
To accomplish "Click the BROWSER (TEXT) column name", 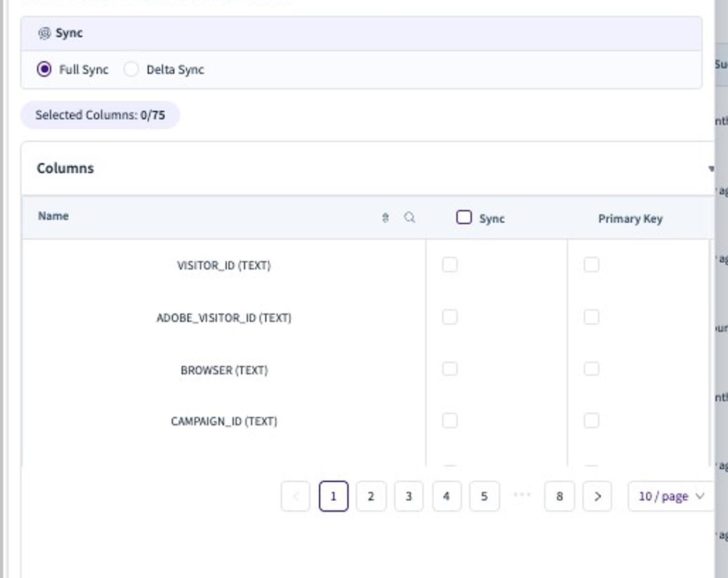I will pyautogui.click(x=224, y=370).
